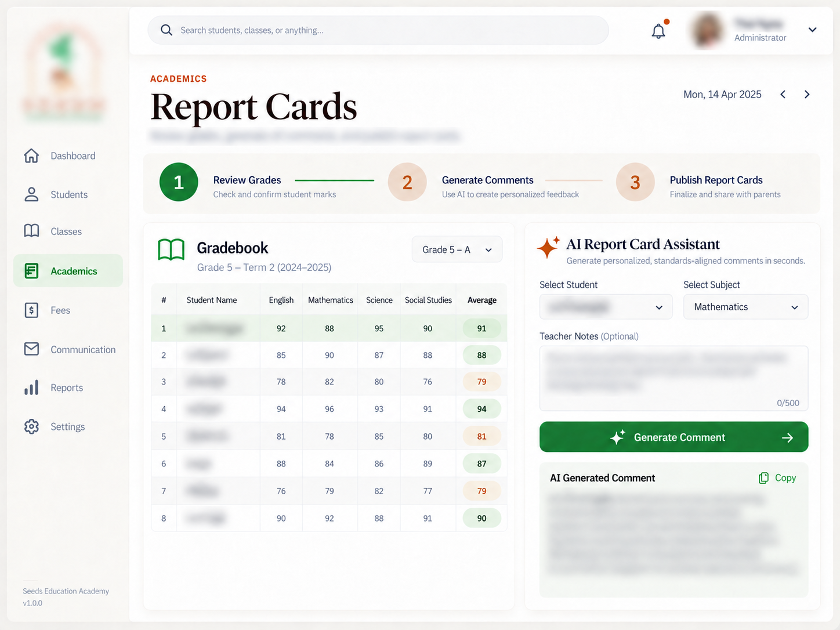Click the Academics document icon
Screen dimensions: 840x630
[31, 271]
